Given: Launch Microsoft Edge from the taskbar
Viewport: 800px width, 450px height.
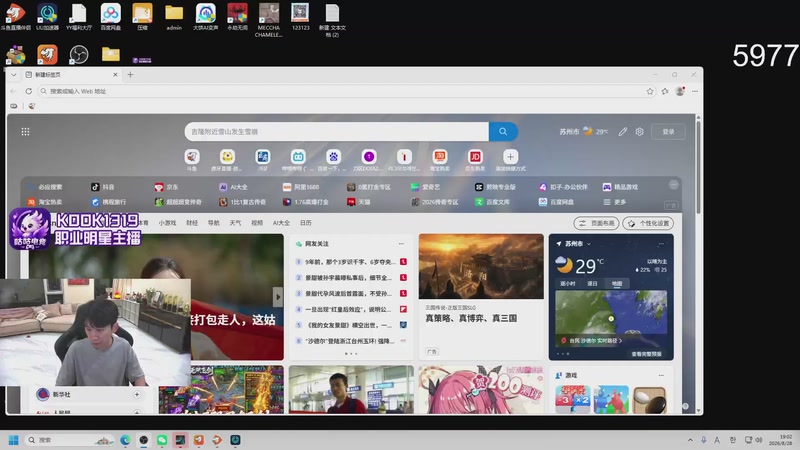Looking at the screenshot, I should click(126, 440).
